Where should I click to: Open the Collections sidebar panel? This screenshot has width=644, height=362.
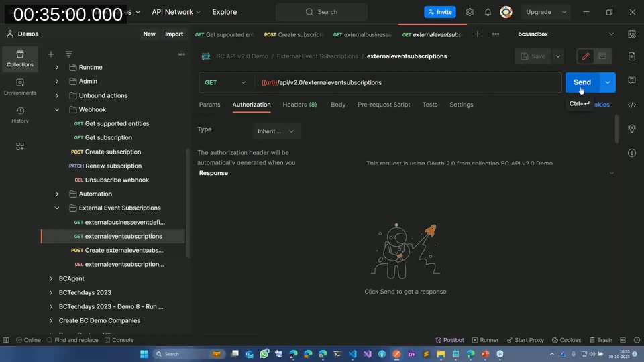click(19, 59)
